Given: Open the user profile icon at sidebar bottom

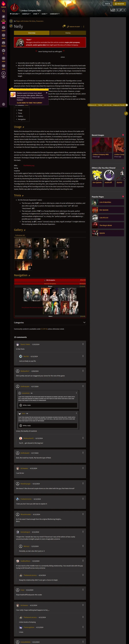Looking at the screenshot, I should (x=4, y=104).
